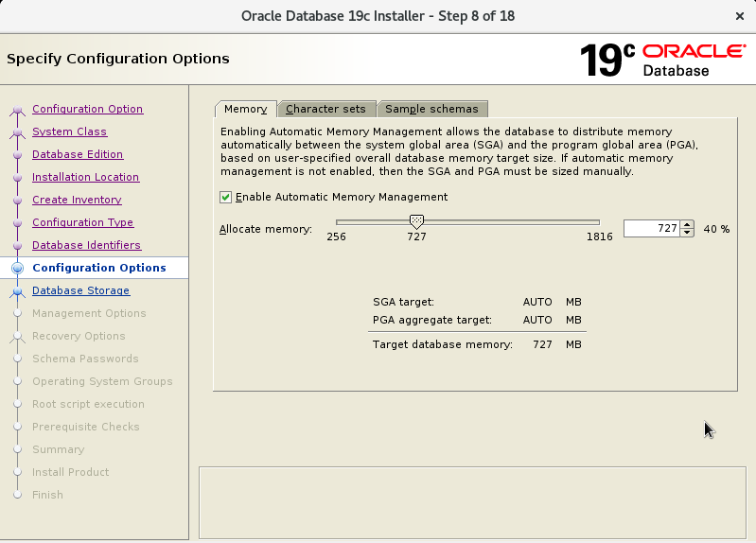Click the Database Storage step bullet icon

point(17,290)
